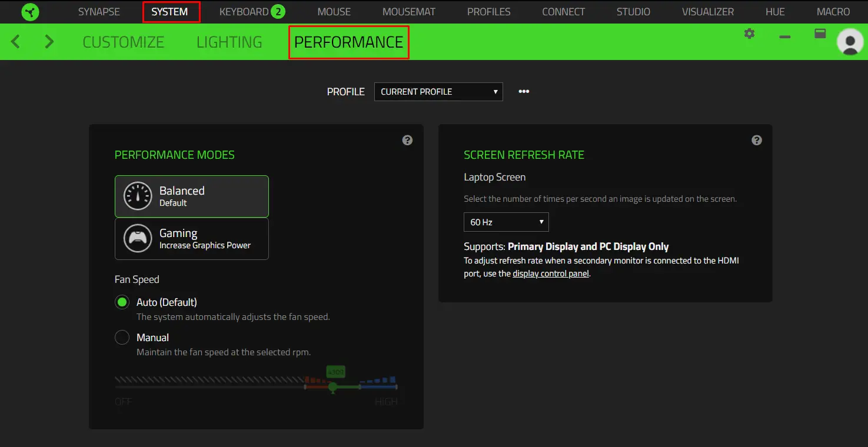
Task: Navigate forward using the right arrow
Action: (49, 41)
